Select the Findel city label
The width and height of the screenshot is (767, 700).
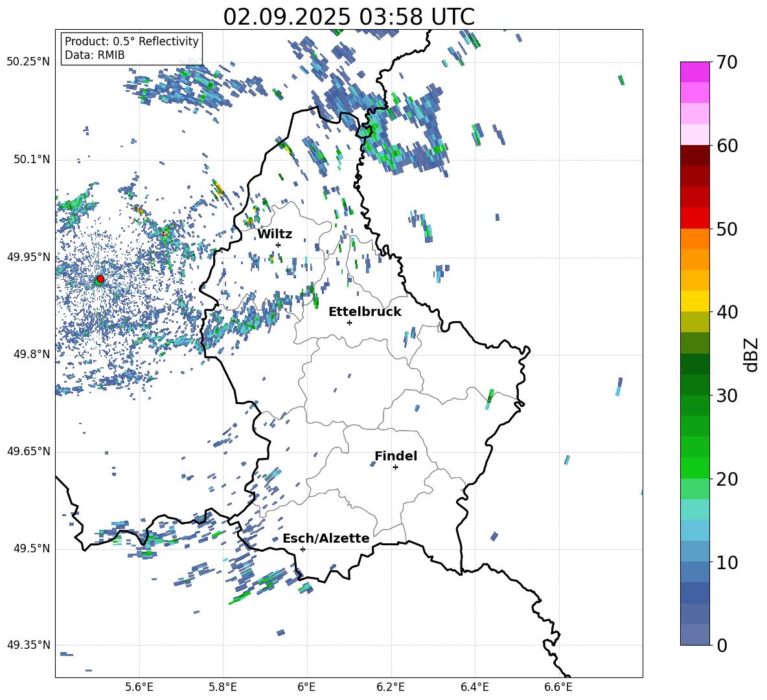pyautogui.click(x=396, y=456)
